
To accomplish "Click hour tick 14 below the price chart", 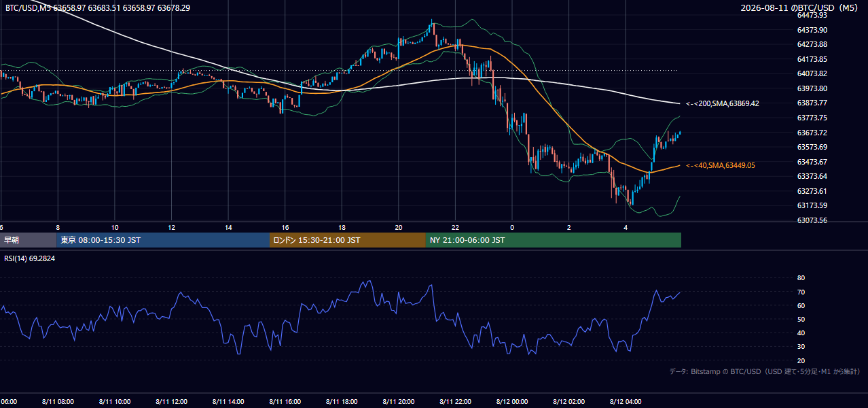I will tap(228, 227).
